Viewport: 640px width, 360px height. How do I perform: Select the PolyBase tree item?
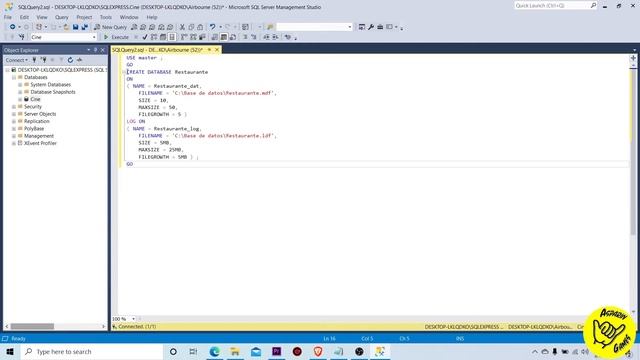coord(34,129)
